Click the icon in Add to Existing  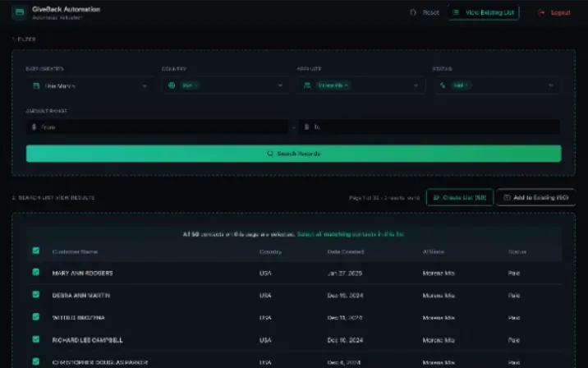coord(507,197)
